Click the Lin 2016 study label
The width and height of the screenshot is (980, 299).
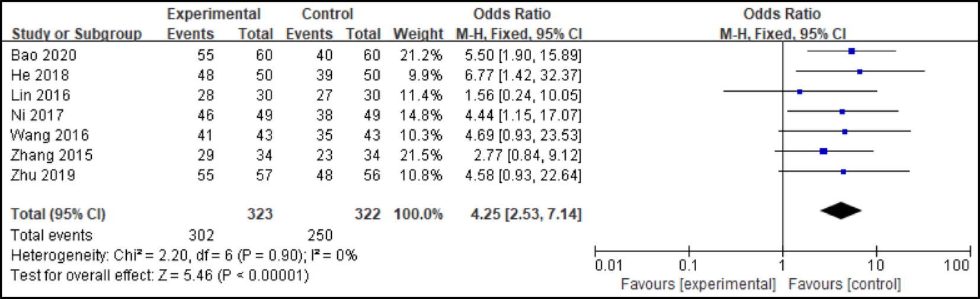(x=40, y=95)
